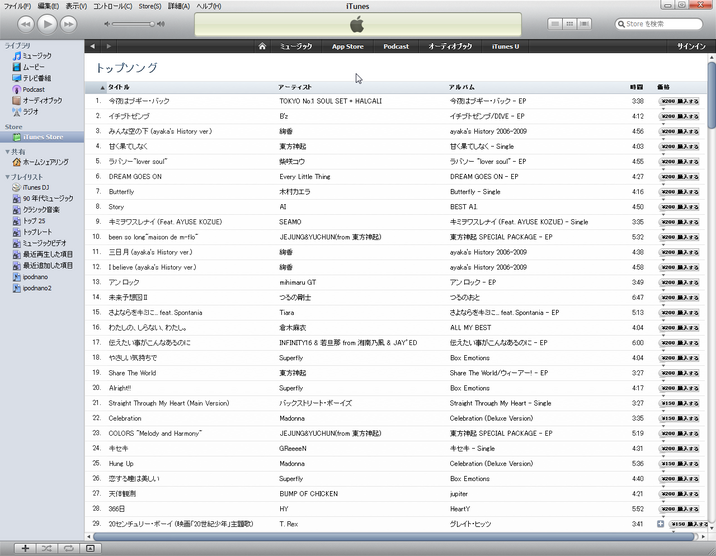Click the Previous track rewind button
The height and width of the screenshot is (556, 716).
26,24
